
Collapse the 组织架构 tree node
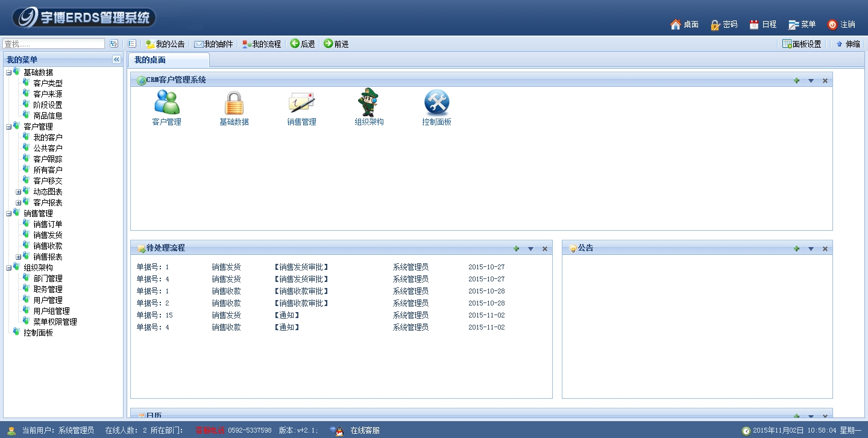(8, 268)
